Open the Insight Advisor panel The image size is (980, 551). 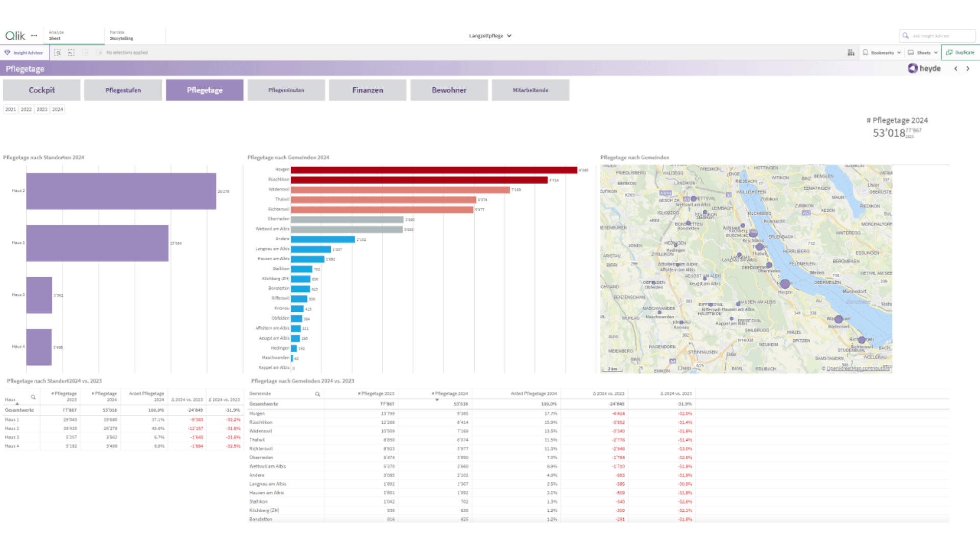[x=24, y=53]
